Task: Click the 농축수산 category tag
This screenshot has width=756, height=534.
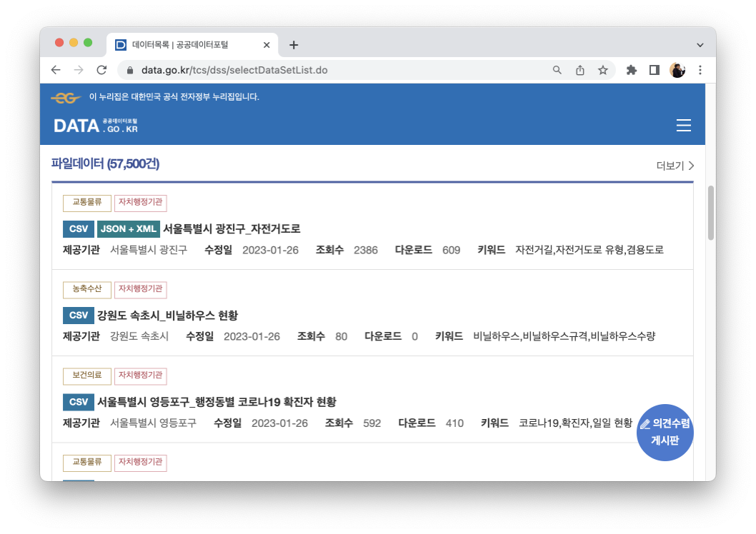Action: point(86,289)
